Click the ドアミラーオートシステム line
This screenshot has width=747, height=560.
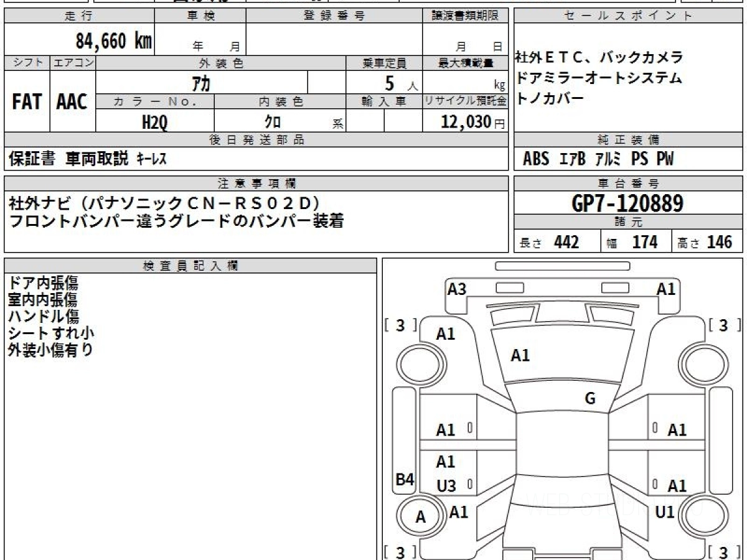(x=599, y=78)
